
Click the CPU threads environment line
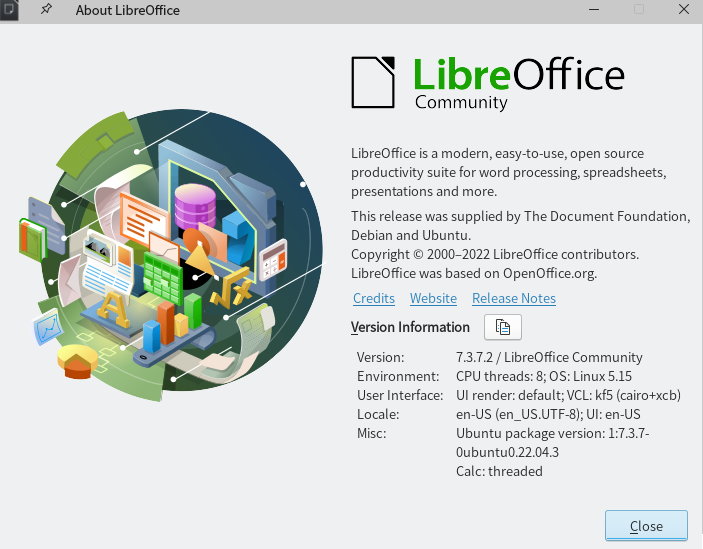point(544,376)
